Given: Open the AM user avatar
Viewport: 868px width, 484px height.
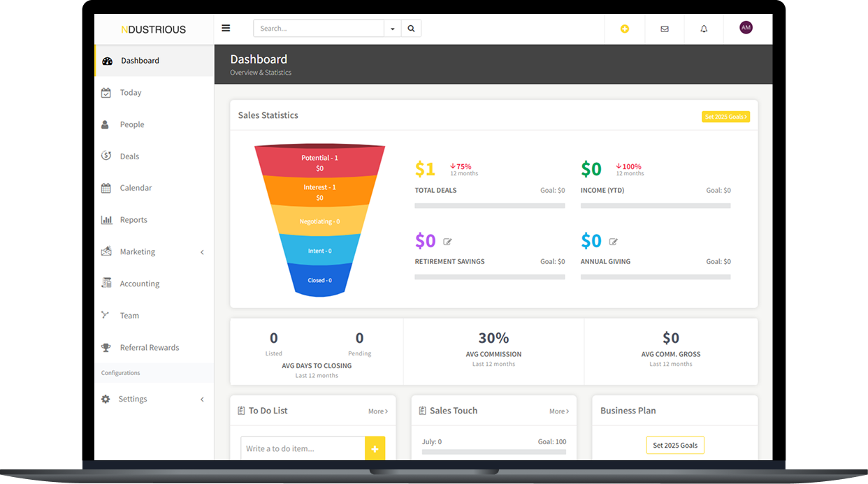Looking at the screenshot, I should click(746, 28).
